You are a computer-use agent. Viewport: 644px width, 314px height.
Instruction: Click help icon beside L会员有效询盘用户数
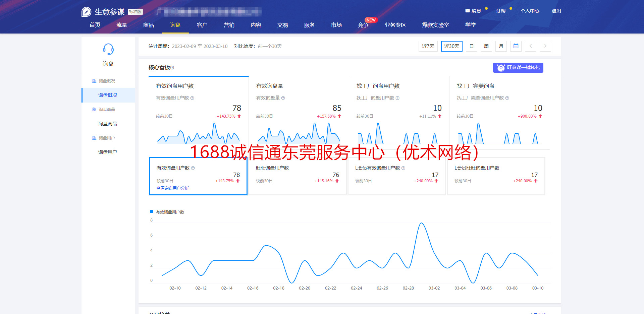[x=403, y=168]
